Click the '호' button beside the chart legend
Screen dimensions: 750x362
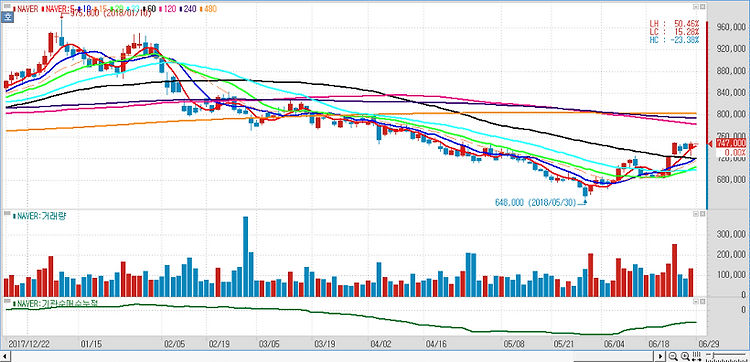[7, 17]
